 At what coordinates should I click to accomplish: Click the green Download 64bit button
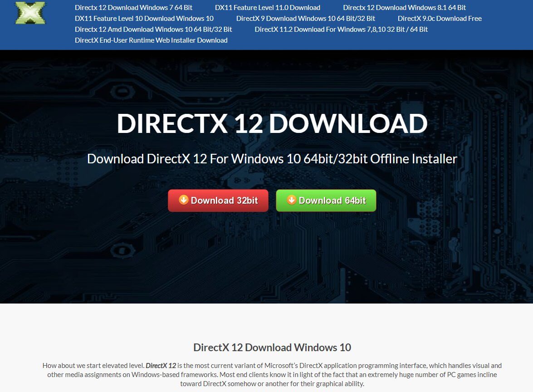coord(326,201)
